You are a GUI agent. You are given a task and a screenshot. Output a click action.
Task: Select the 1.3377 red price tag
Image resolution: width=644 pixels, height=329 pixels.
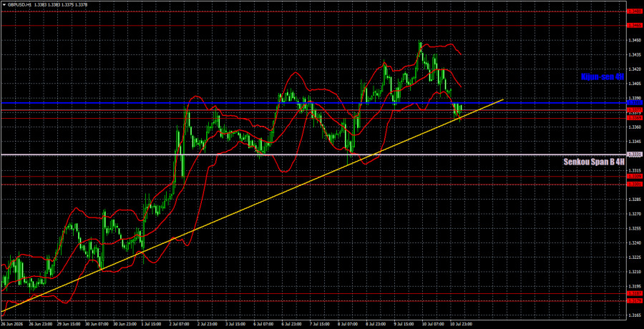click(635, 110)
